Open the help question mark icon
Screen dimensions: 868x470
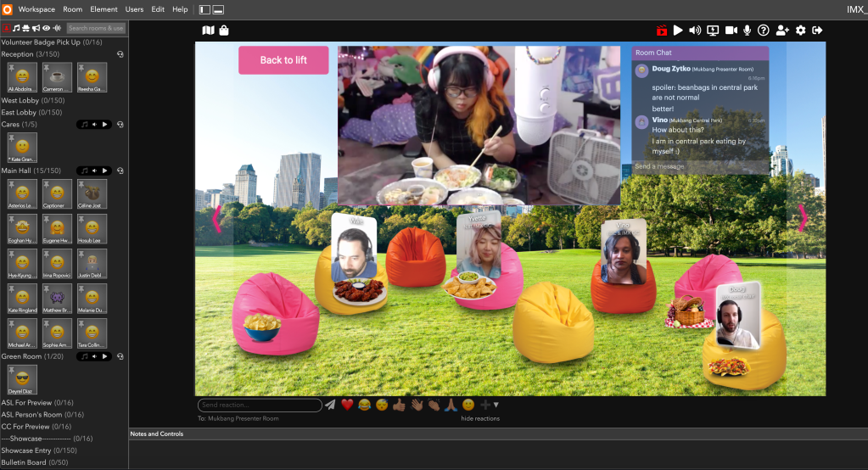click(764, 31)
